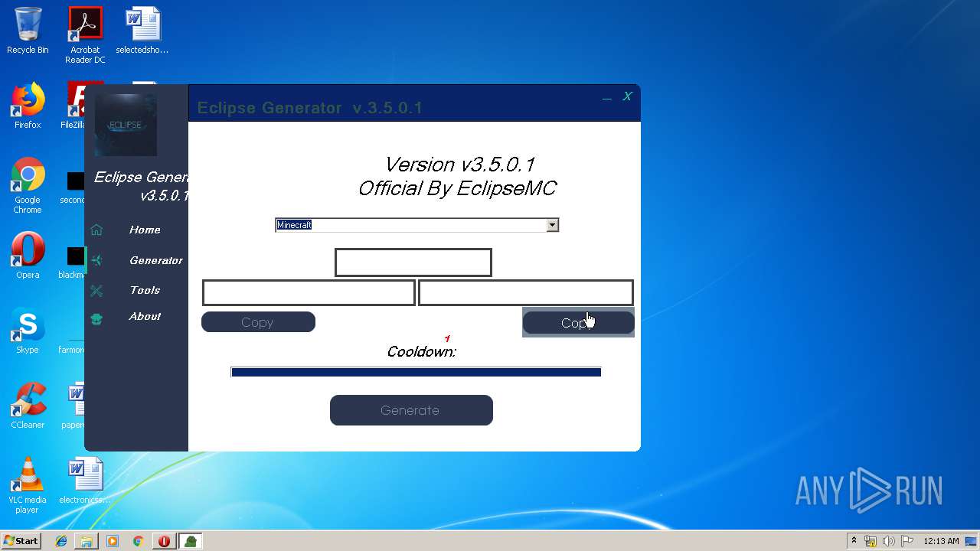Click the right output text box
The image size is (980, 551).
click(526, 293)
